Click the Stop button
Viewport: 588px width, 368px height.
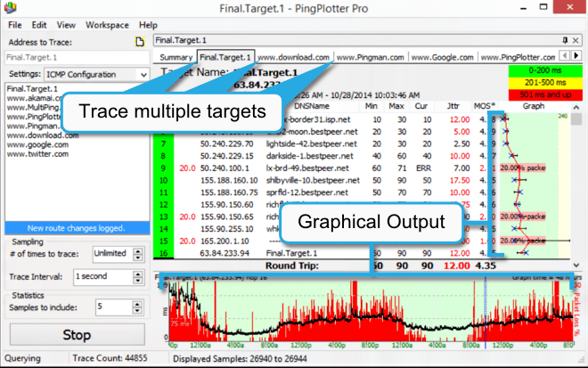click(x=77, y=335)
